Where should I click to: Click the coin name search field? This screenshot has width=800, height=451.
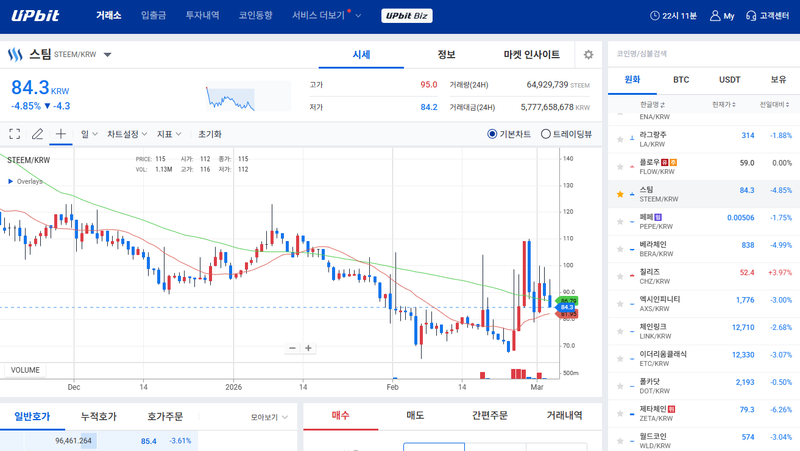pyautogui.click(x=700, y=53)
